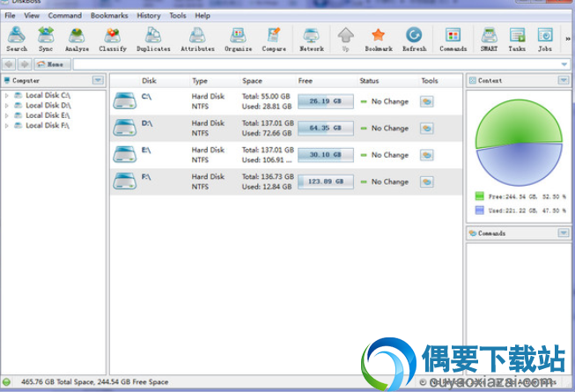Click the blue Used legend swatch

pyautogui.click(x=479, y=211)
